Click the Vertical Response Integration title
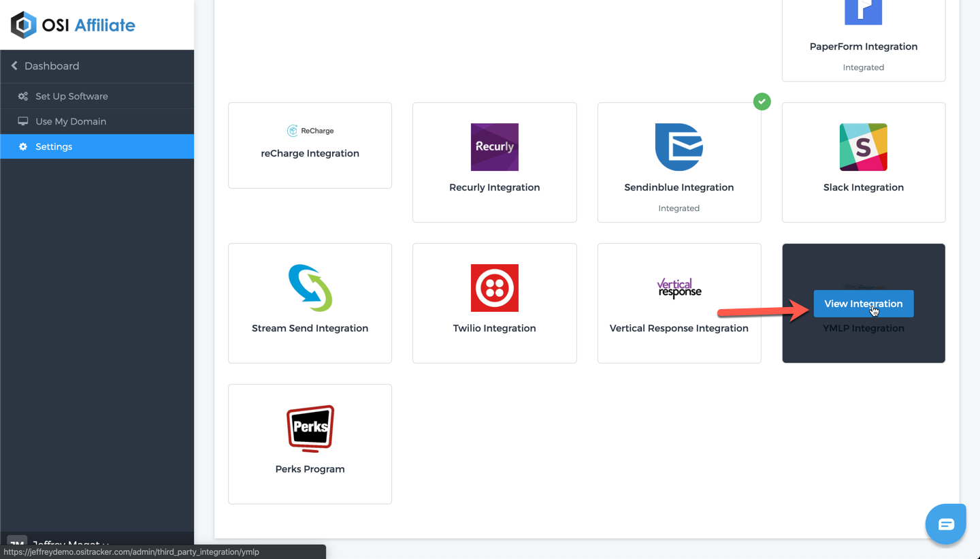Viewport: 980px width, 559px height. tap(679, 328)
